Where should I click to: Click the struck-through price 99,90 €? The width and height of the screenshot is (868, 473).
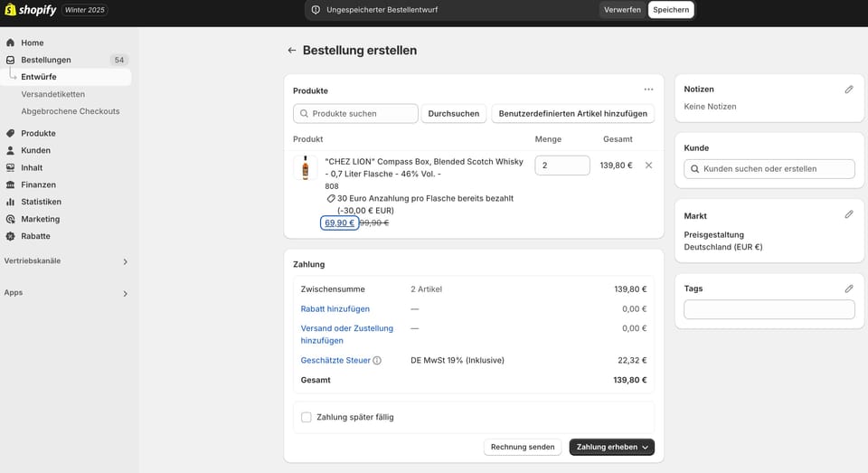(374, 222)
